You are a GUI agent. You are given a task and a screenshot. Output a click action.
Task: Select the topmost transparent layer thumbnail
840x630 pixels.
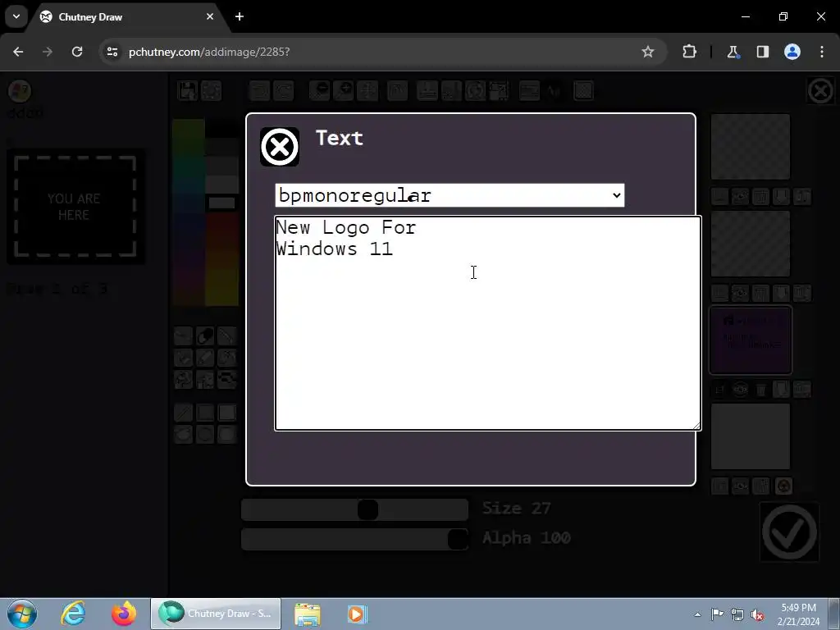click(751, 146)
